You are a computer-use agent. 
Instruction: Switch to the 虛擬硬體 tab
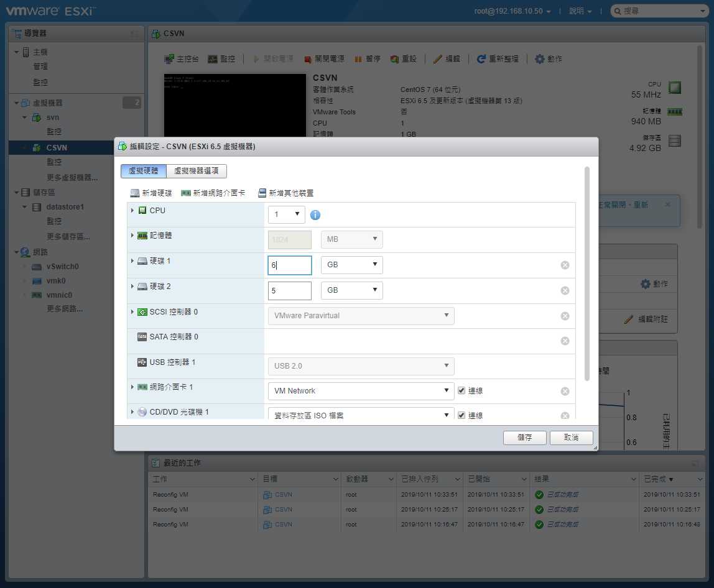[144, 171]
